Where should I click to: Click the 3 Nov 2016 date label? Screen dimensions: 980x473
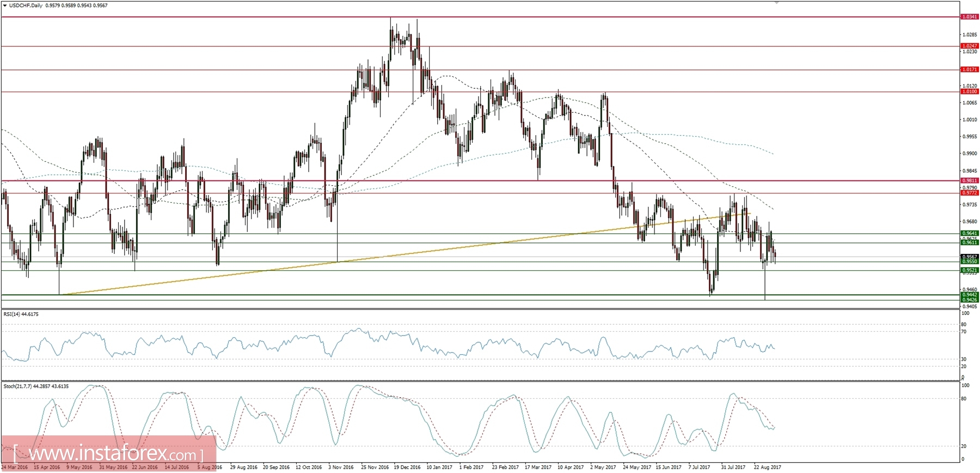tap(341, 468)
